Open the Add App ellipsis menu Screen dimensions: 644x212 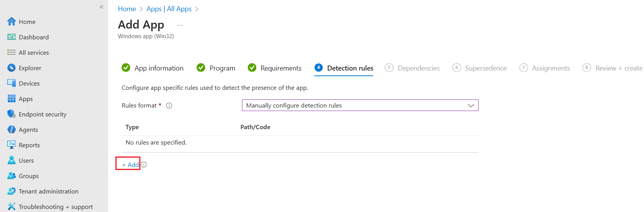[x=180, y=25]
